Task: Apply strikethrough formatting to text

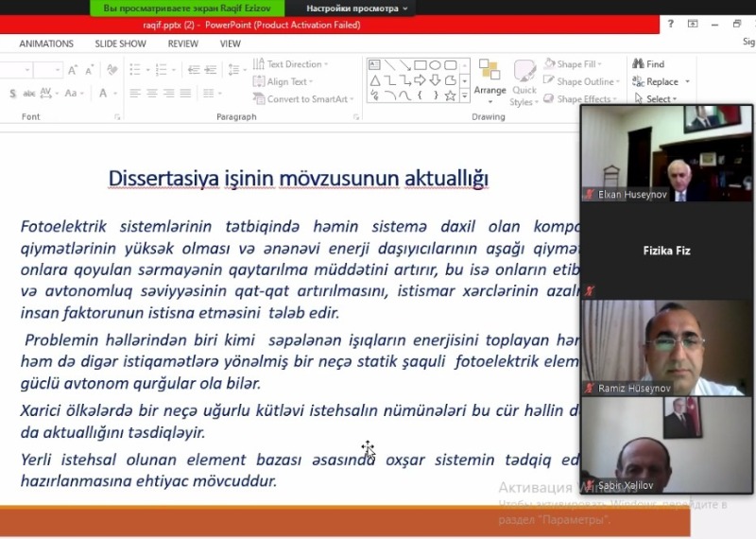Action: coord(29,93)
